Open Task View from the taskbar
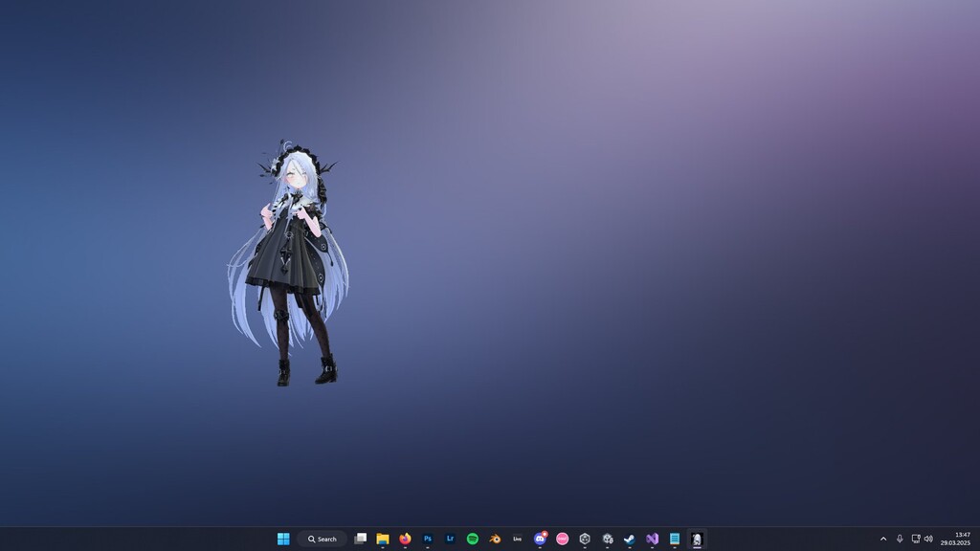 (x=360, y=539)
